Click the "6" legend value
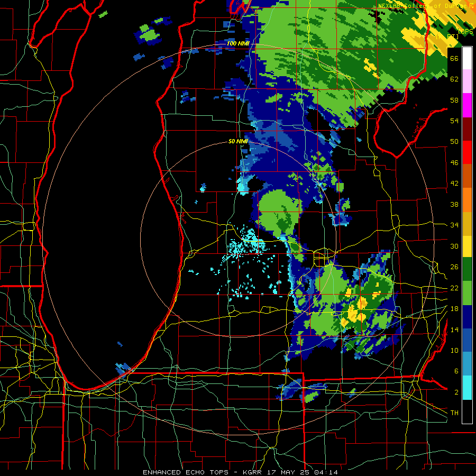Image resolution: width=476 pixels, height=476 pixels. 456,371
